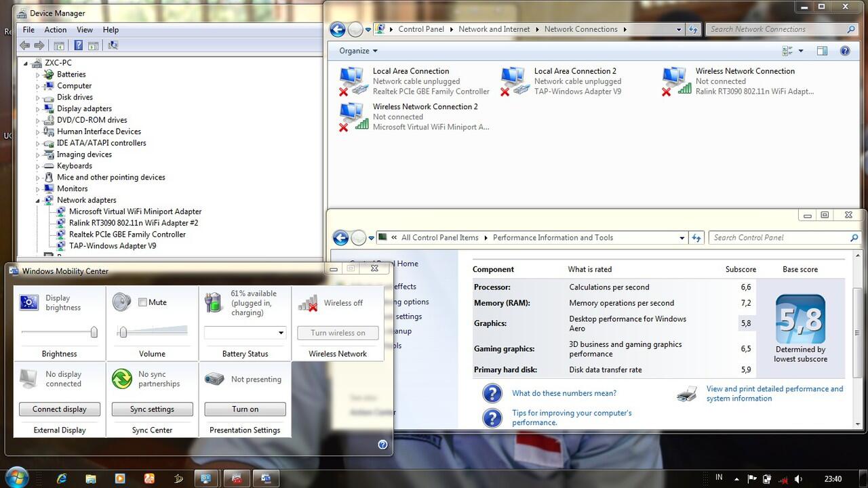Click the Sync settings button
Image resolution: width=868 pixels, height=488 pixels.
(152, 409)
